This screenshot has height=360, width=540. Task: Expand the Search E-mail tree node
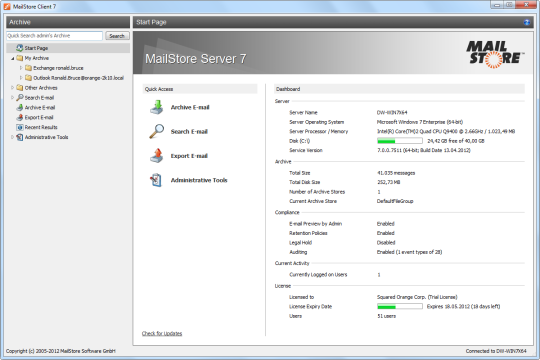(x=13, y=97)
